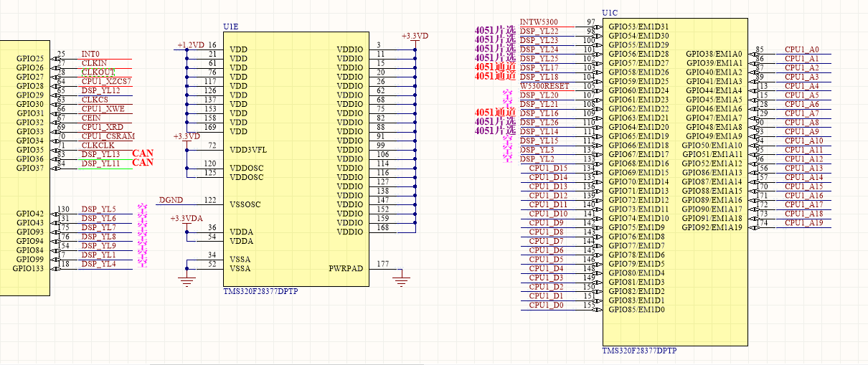Image resolution: width=868 pixels, height=365 pixels.
Task: Select the DSP_YL13 net label
Action: (x=100, y=155)
